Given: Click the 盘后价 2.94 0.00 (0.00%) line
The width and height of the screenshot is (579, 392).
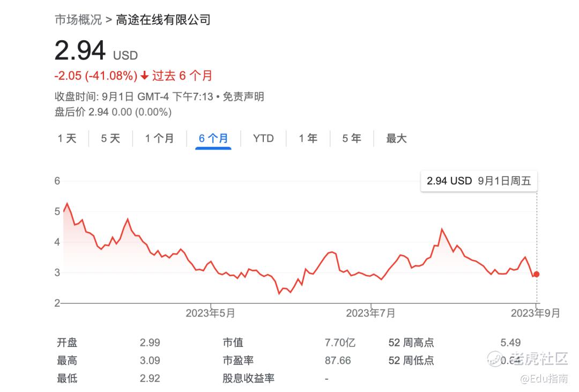Looking at the screenshot, I should [x=113, y=112].
